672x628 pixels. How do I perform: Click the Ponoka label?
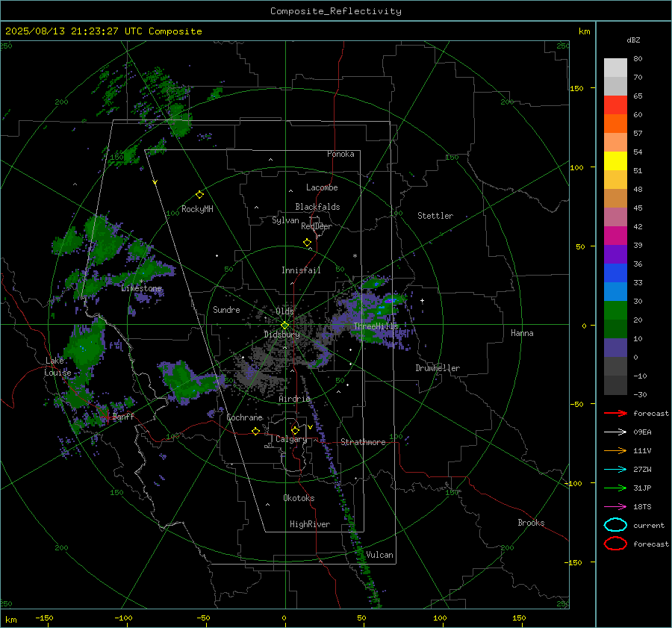tap(340, 154)
